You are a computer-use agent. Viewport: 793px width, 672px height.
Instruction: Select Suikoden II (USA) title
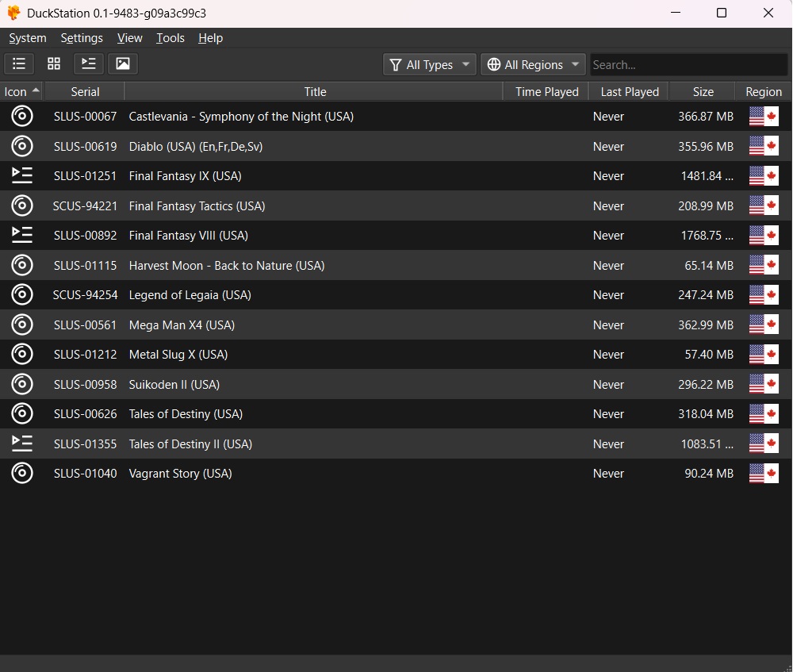[x=174, y=384]
